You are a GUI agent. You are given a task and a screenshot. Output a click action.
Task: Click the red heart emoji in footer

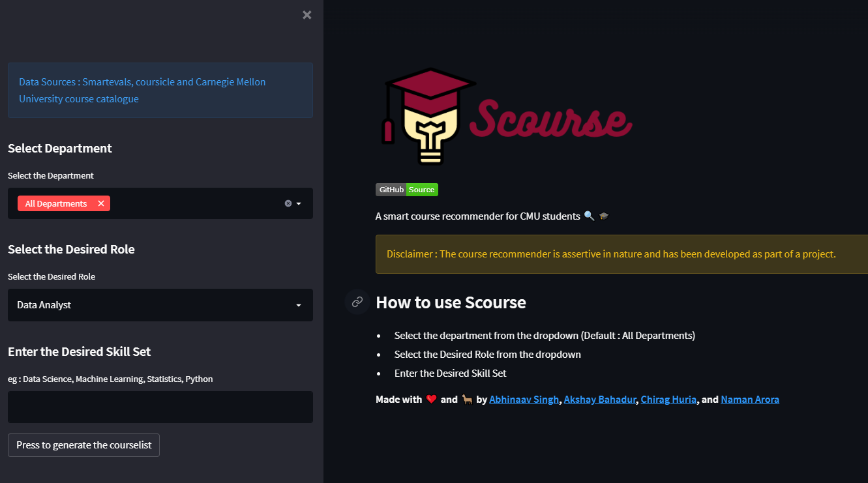point(431,399)
